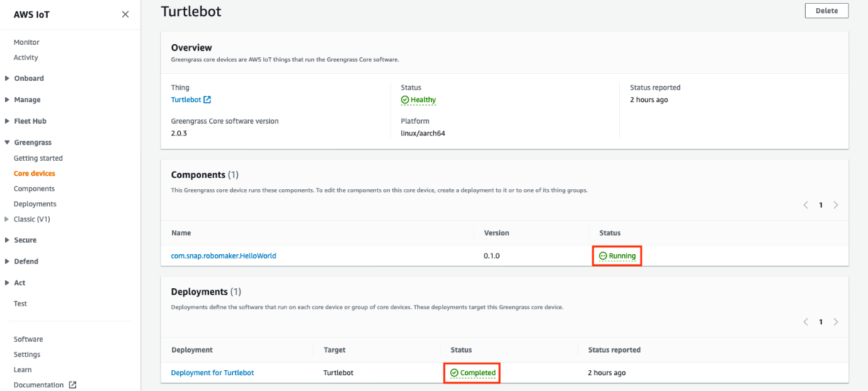Click the Running status label
868x391 pixels.
pos(622,256)
